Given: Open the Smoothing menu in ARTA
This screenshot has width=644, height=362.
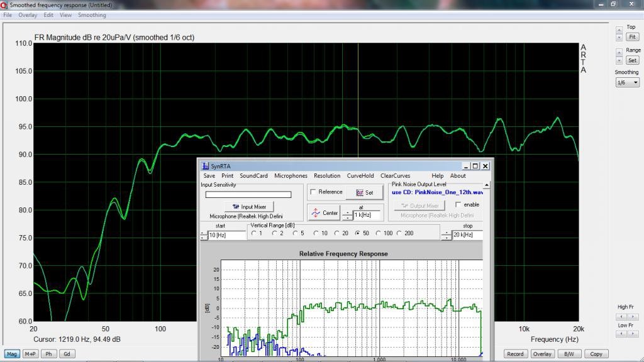Looking at the screenshot, I should pos(92,15).
